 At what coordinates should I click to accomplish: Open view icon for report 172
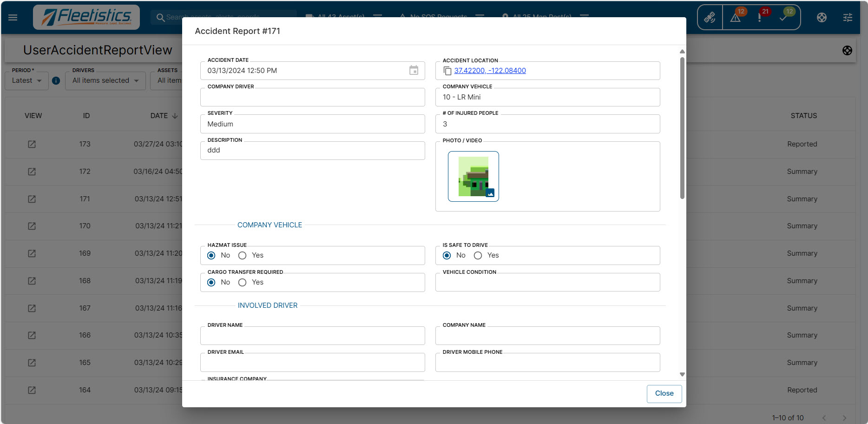32,172
